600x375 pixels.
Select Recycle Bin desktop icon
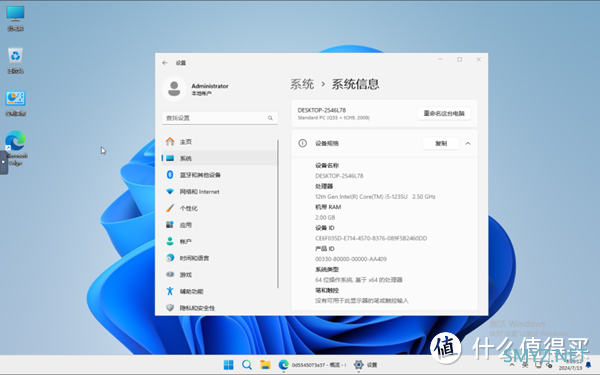coord(15,60)
